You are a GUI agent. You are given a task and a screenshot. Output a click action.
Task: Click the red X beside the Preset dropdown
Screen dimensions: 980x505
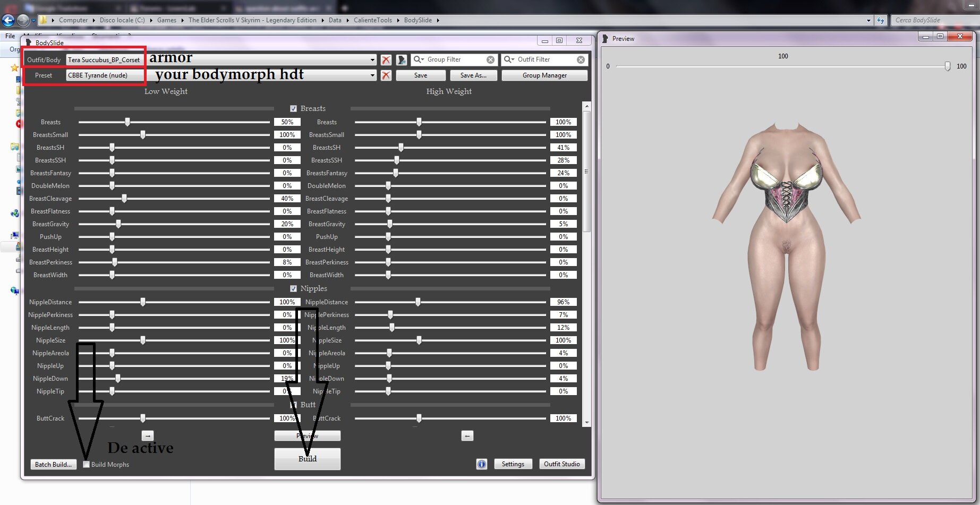coord(386,75)
